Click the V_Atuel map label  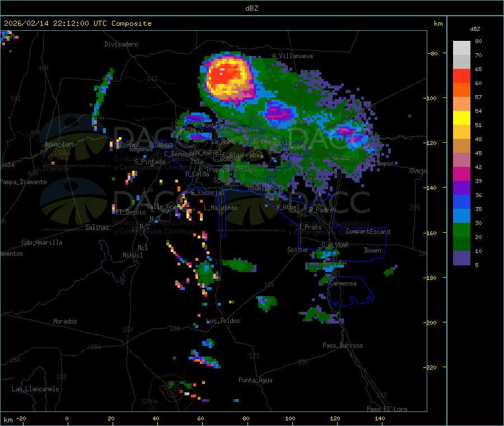click(288, 207)
